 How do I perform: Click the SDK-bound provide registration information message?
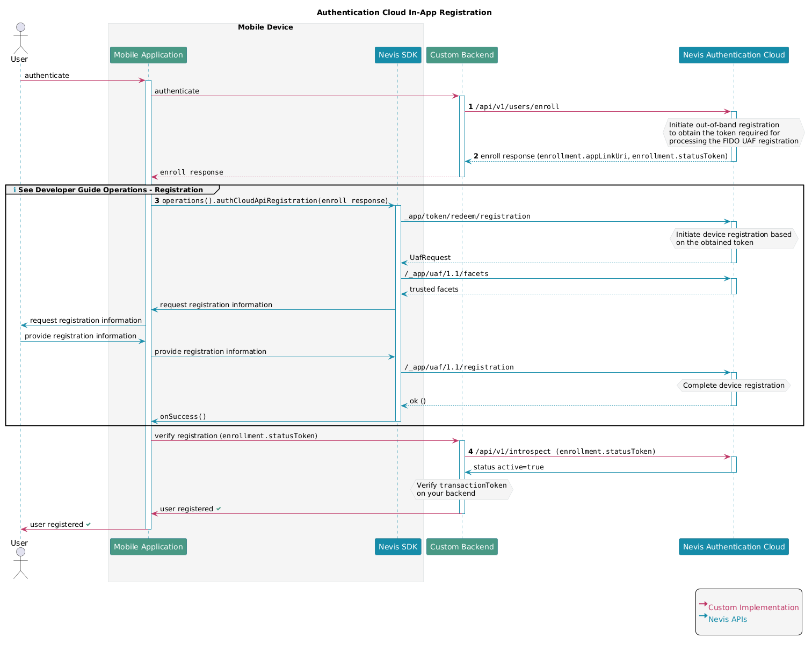tap(211, 352)
